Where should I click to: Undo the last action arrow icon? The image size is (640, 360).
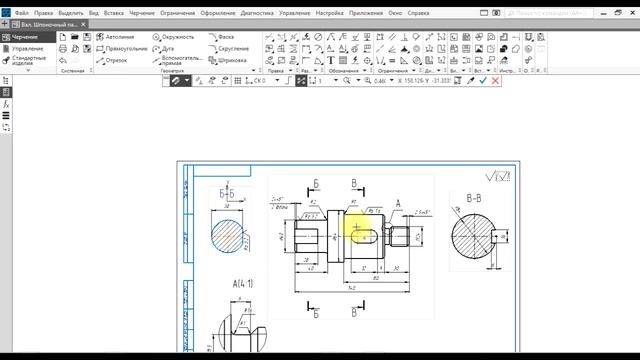tap(62, 61)
